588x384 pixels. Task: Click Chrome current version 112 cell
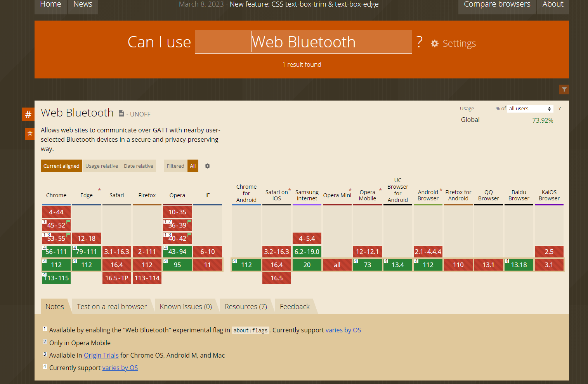coord(56,265)
